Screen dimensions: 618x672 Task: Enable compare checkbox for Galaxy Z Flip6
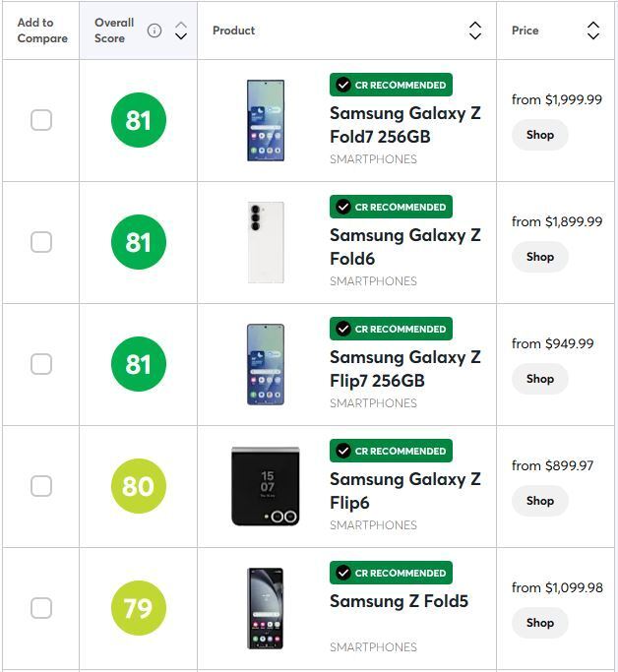41,486
